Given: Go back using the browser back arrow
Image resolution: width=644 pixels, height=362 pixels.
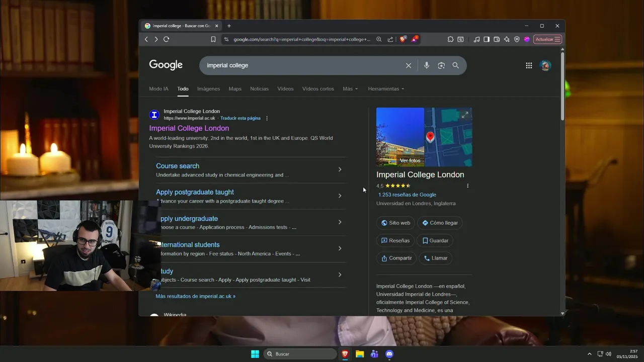Looking at the screenshot, I should click(146, 39).
